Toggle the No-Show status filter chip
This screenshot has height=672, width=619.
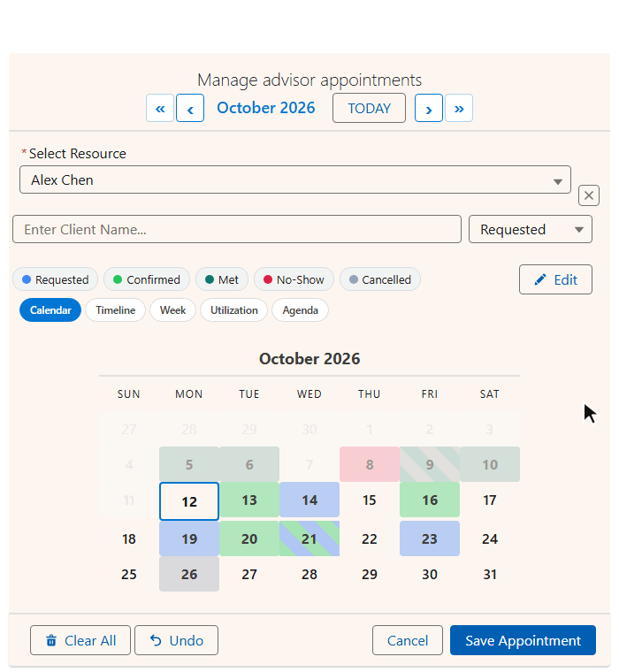click(x=294, y=279)
